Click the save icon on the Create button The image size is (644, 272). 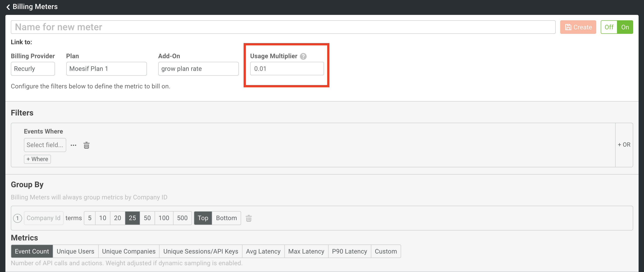[x=568, y=27]
